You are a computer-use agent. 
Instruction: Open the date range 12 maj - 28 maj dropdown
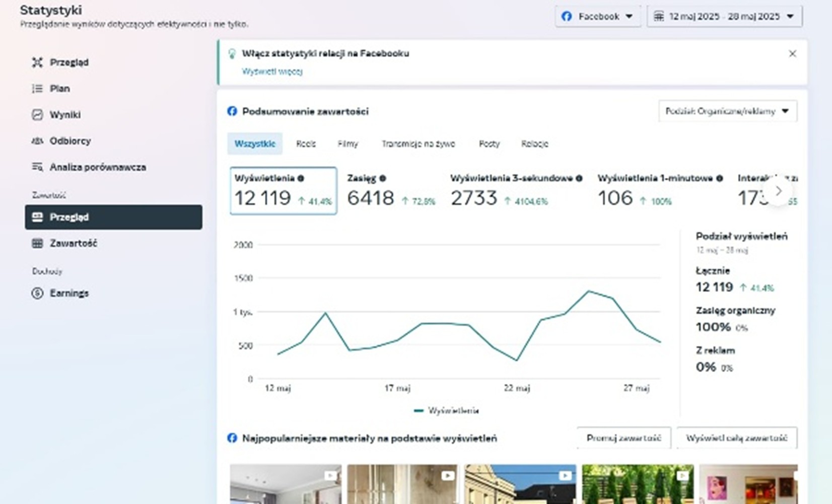pos(724,16)
